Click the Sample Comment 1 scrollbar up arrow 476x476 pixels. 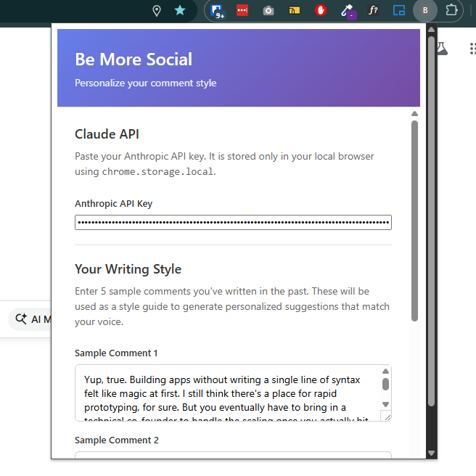click(x=385, y=372)
